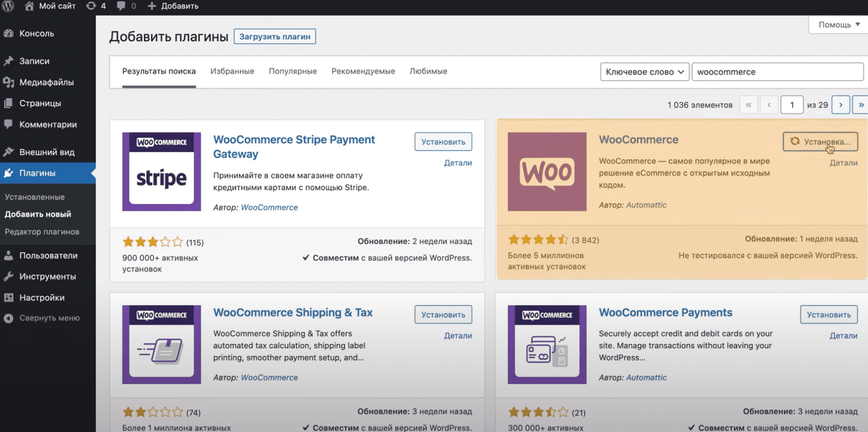
Task: Open the updates icon showing 4
Action: (x=91, y=6)
